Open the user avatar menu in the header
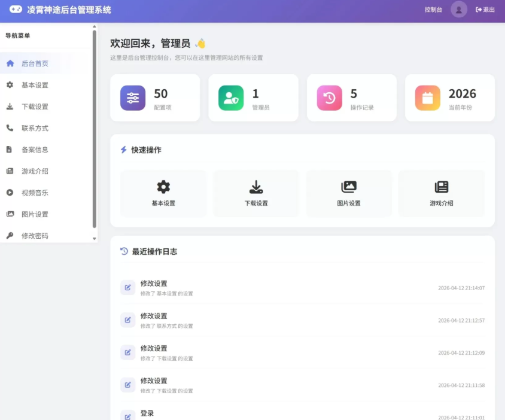The height and width of the screenshot is (420, 505). point(459,10)
